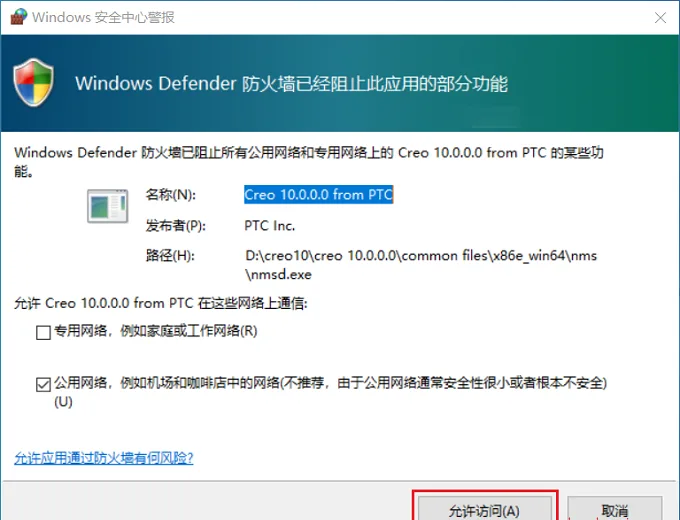
Task: Click the path text ending in nmsd.exe
Action: pos(421,265)
